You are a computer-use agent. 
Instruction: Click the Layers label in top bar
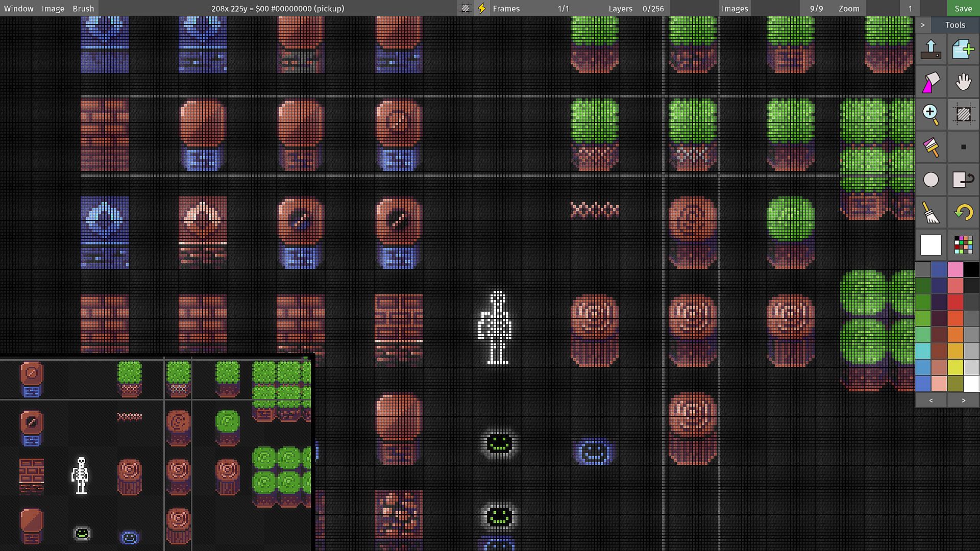coord(620,8)
